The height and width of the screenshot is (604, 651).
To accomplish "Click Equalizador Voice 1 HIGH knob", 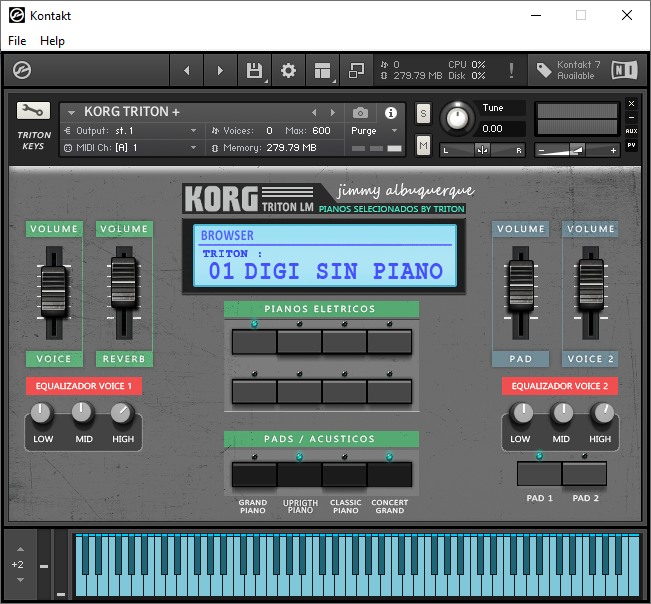I will 122,413.
